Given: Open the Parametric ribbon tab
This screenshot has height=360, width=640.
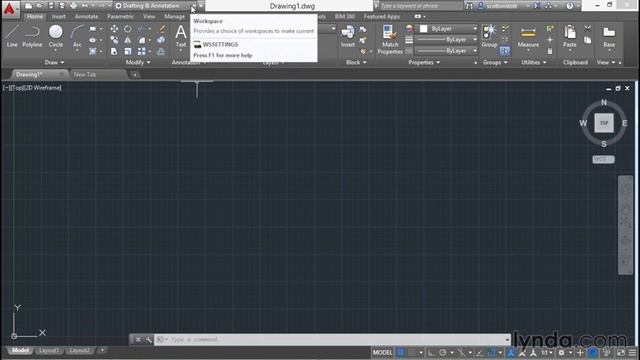Looking at the screenshot, I should pos(120,17).
